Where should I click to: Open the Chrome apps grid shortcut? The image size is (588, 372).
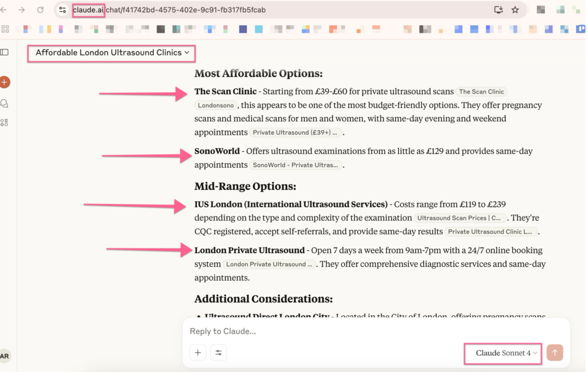(x=5, y=29)
